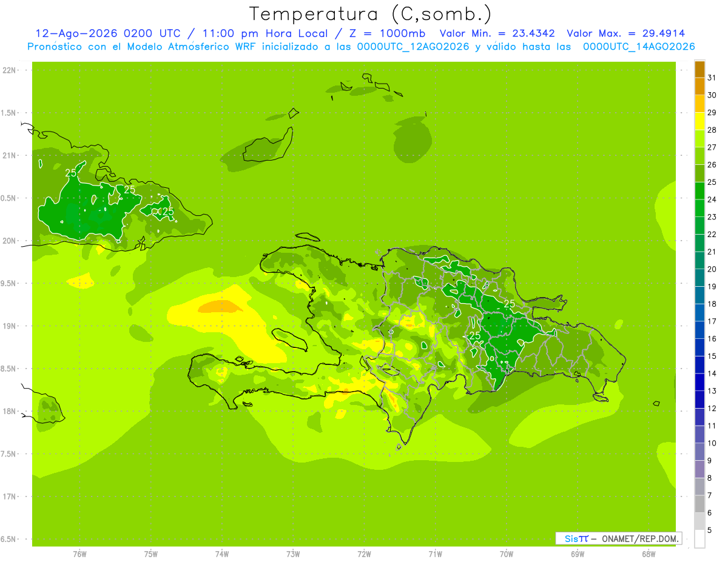Pick the lime colorbar swatch between 27 and 28
728x562 pixels.
(x=699, y=139)
